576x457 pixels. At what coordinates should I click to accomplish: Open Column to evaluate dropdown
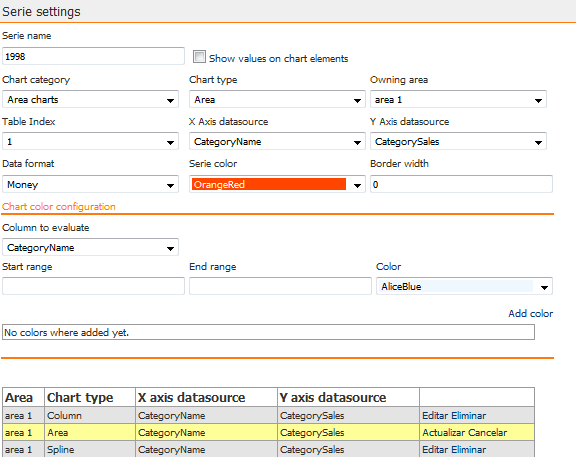coord(90,247)
